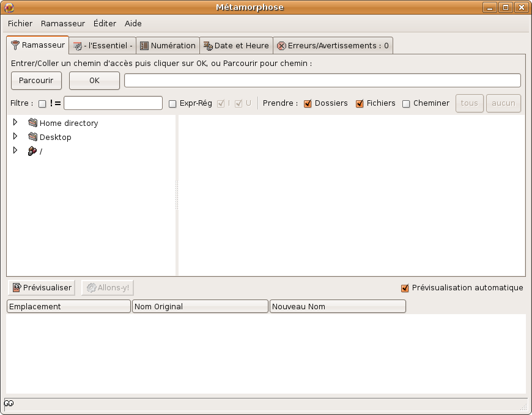Screen dimensions: 532x415
Task: Click the Nouveau Nom column header
Action: coord(338,306)
